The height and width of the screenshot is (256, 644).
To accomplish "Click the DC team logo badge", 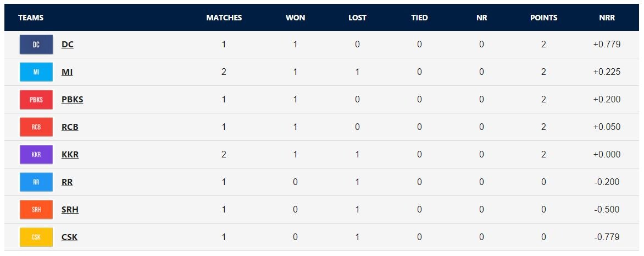I will [36, 45].
